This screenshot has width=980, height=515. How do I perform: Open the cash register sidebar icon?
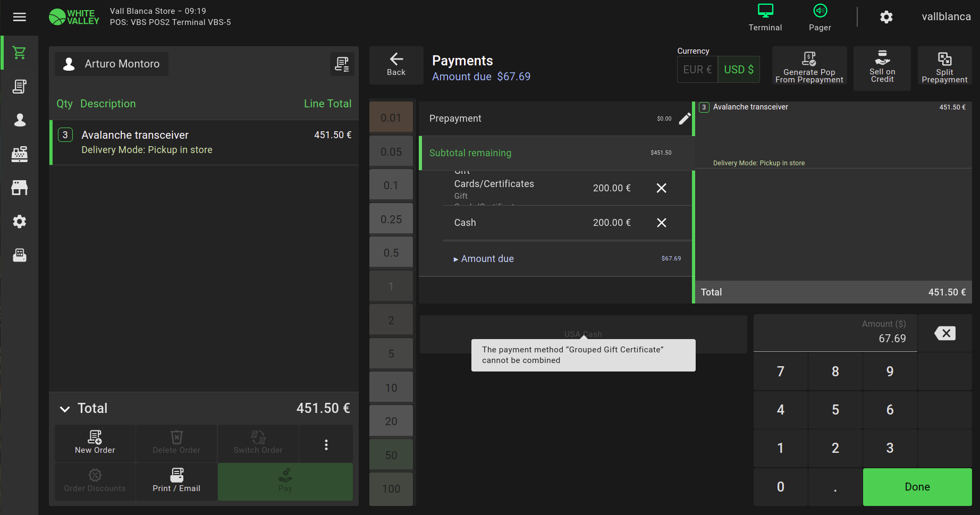pyautogui.click(x=20, y=154)
